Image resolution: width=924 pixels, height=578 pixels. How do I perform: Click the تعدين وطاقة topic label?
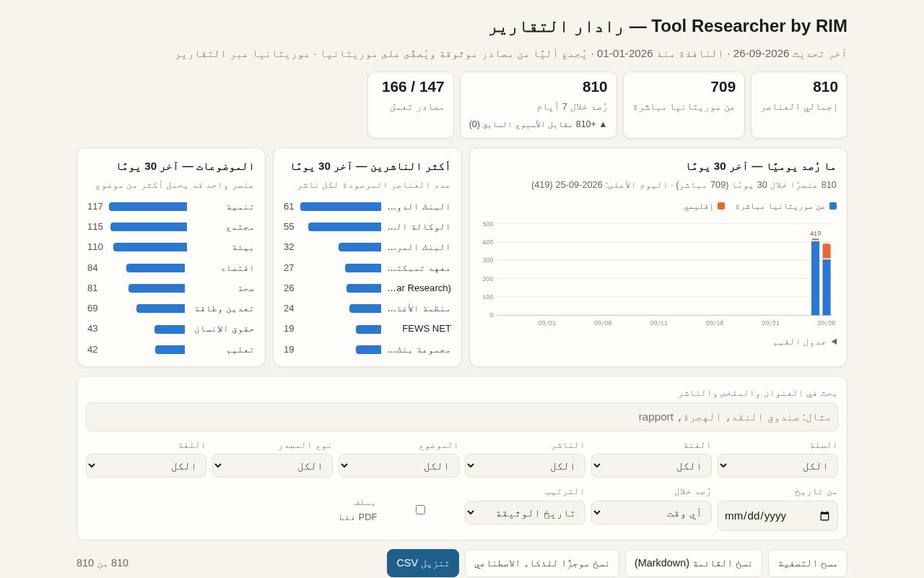pos(225,309)
